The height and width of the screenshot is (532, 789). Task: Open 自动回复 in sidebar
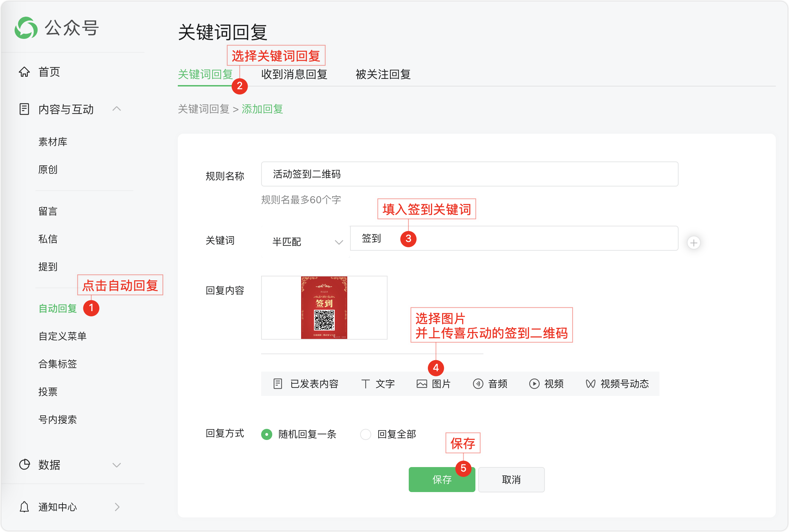[58, 308]
